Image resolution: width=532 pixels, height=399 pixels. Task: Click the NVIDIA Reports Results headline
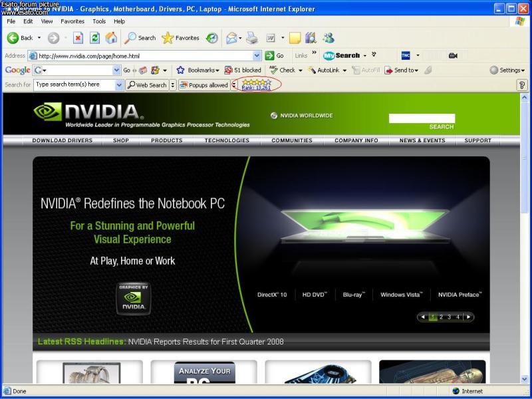pos(206,342)
